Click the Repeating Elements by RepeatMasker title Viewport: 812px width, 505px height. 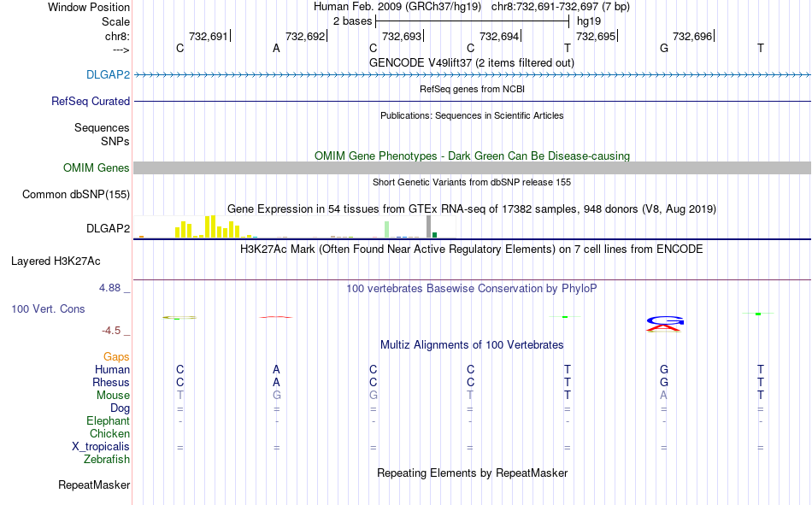point(473,473)
